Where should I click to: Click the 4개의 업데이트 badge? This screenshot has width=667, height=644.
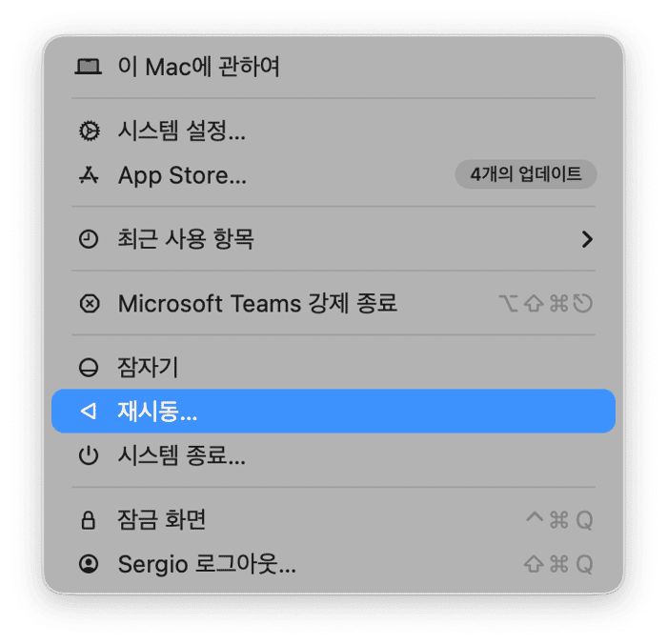pyautogui.click(x=526, y=175)
